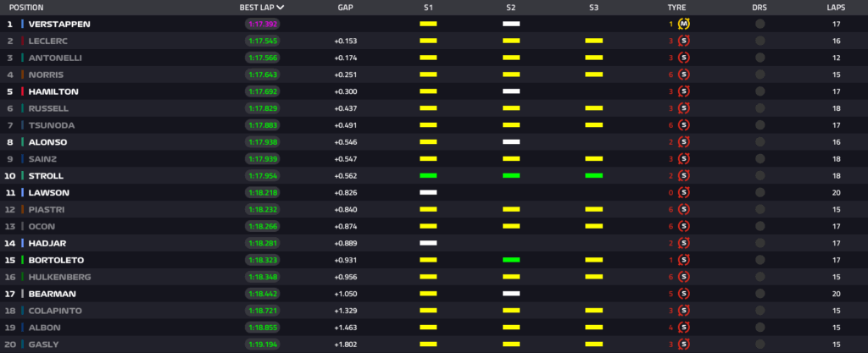The width and height of the screenshot is (868, 353).
Task: Click the POSITION column header
Action: [26, 7]
